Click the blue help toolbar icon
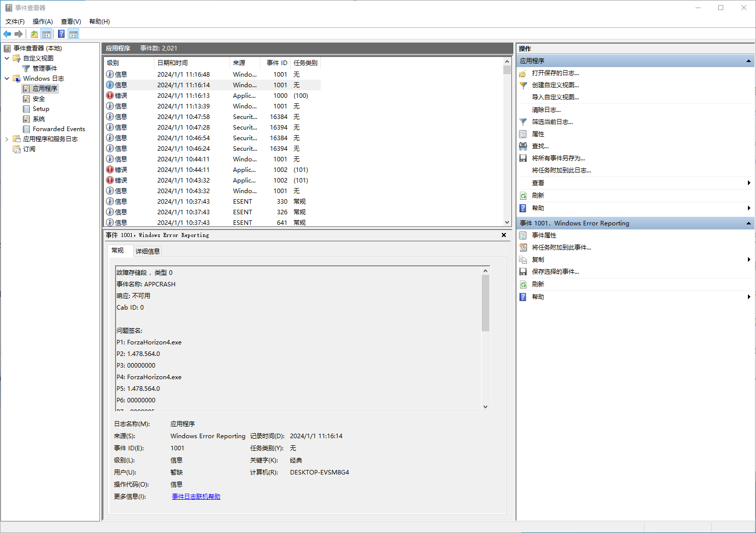Screen dimensions: 756x533 click(x=61, y=34)
